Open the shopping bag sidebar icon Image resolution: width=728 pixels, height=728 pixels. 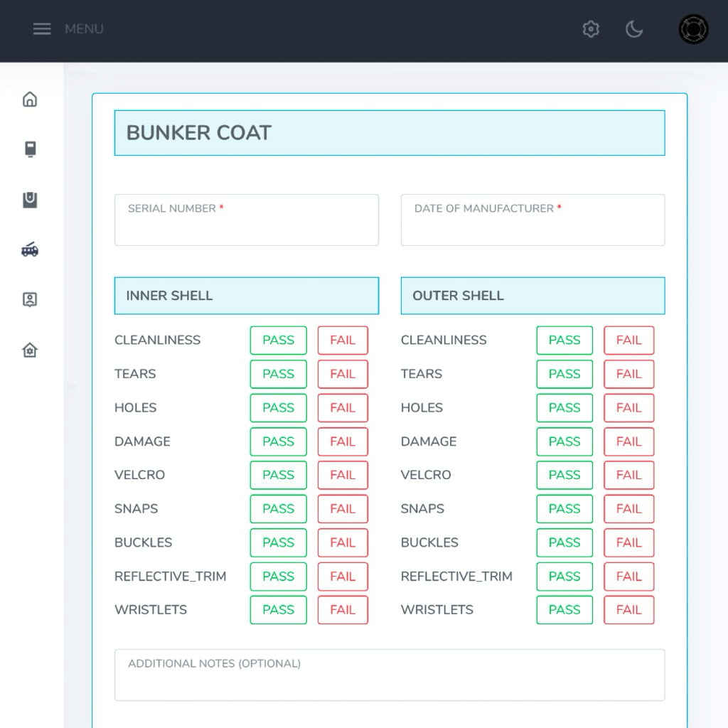coord(30,200)
